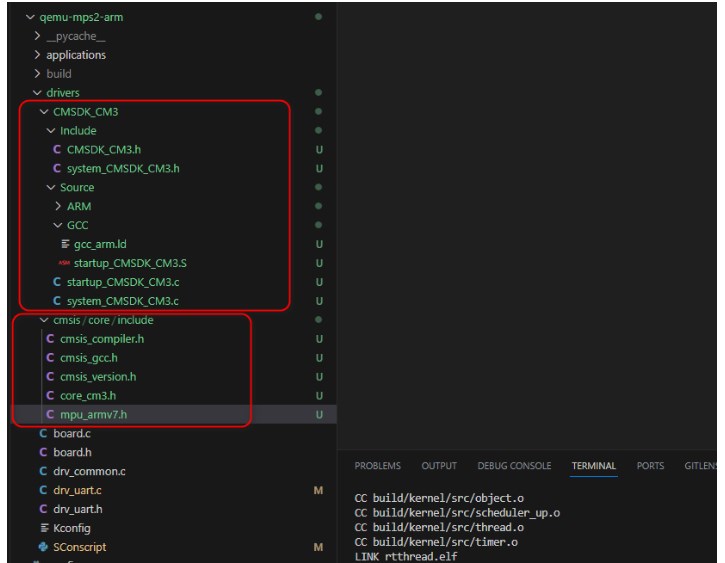Open the Kconfig file
The width and height of the screenshot is (725, 563).
pos(72,528)
